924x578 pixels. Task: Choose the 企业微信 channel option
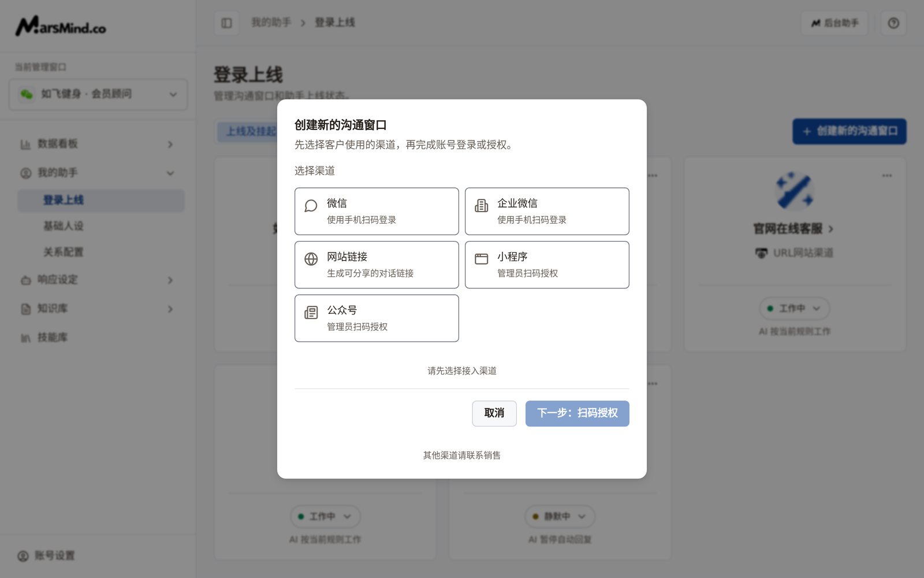pos(547,211)
